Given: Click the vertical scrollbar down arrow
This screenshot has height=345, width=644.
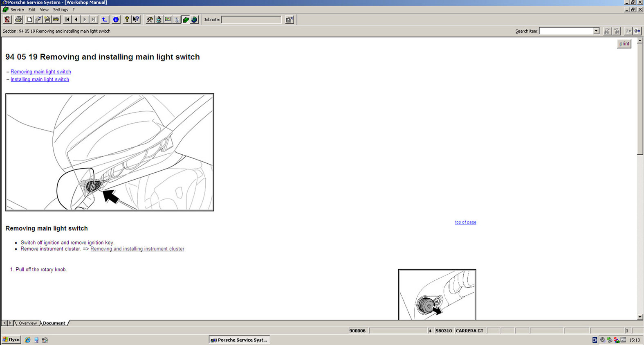Looking at the screenshot, I should click(x=640, y=317).
